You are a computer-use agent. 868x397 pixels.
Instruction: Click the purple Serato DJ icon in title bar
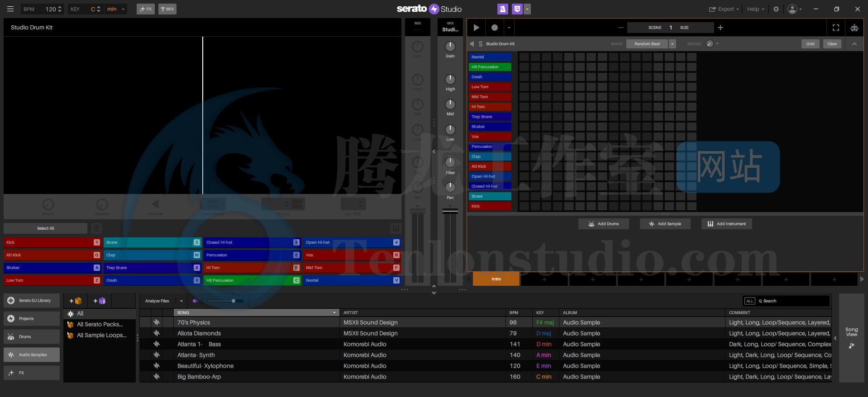click(x=502, y=9)
